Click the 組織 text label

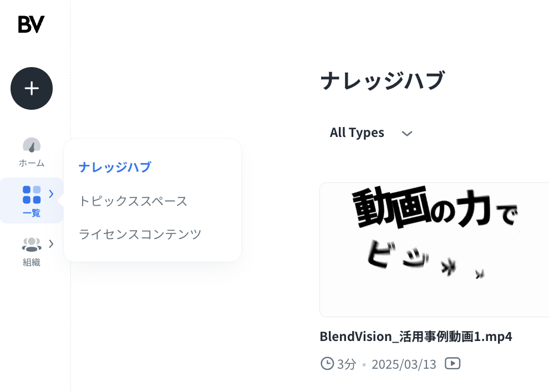click(32, 262)
